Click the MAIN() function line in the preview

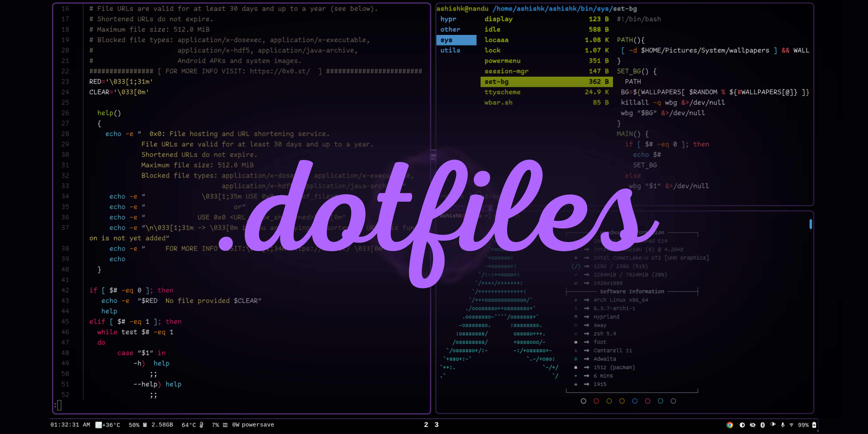pos(633,134)
